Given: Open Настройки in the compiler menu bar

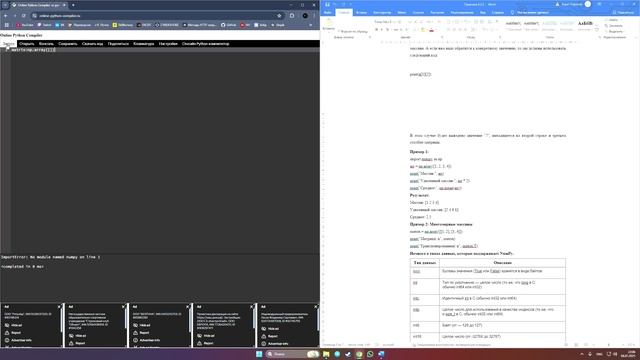Looking at the screenshot, I should [168, 44].
